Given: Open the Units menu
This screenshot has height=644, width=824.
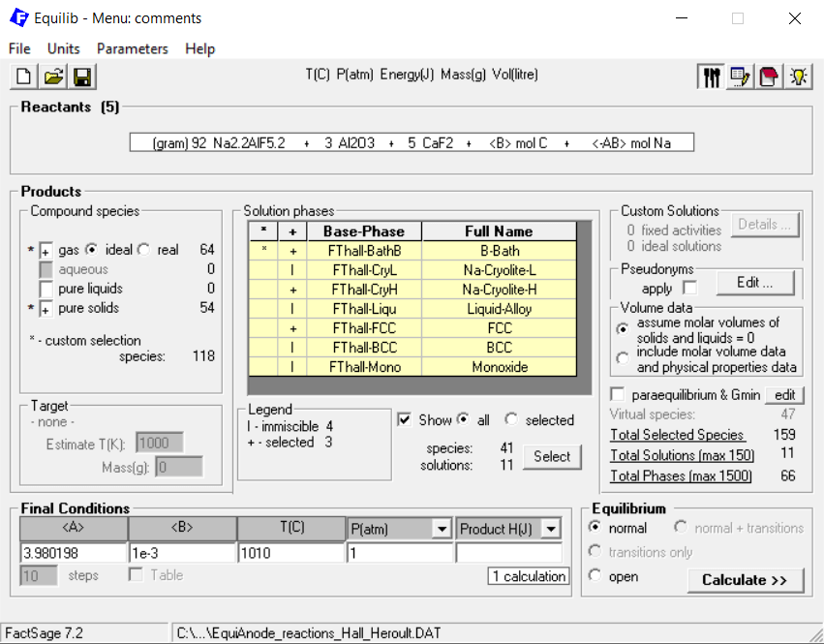Looking at the screenshot, I should point(64,48).
